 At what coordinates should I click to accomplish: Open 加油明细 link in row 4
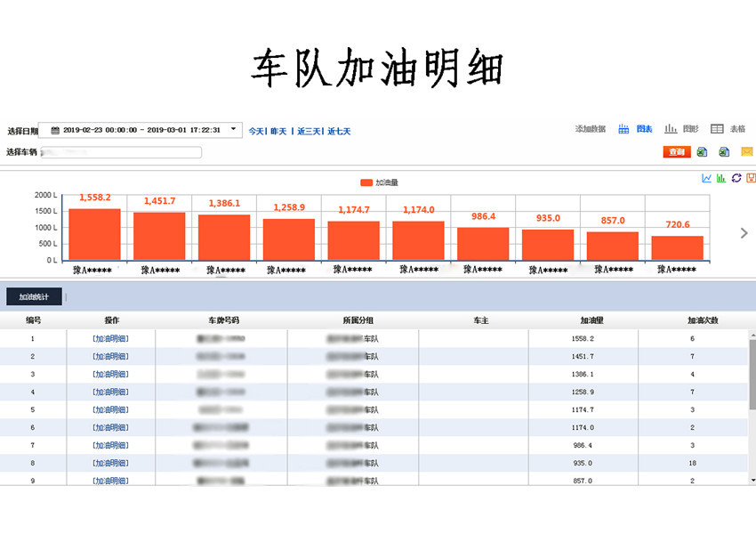110,392
